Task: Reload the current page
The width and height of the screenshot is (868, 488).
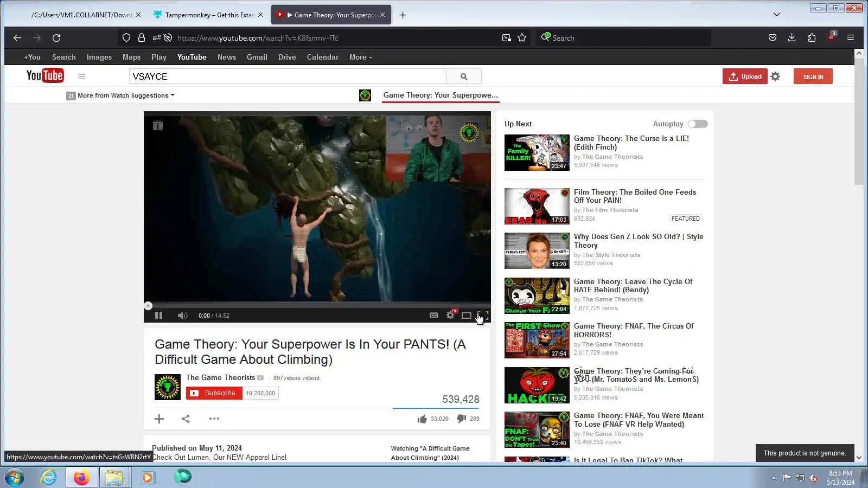Action: pos(56,38)
